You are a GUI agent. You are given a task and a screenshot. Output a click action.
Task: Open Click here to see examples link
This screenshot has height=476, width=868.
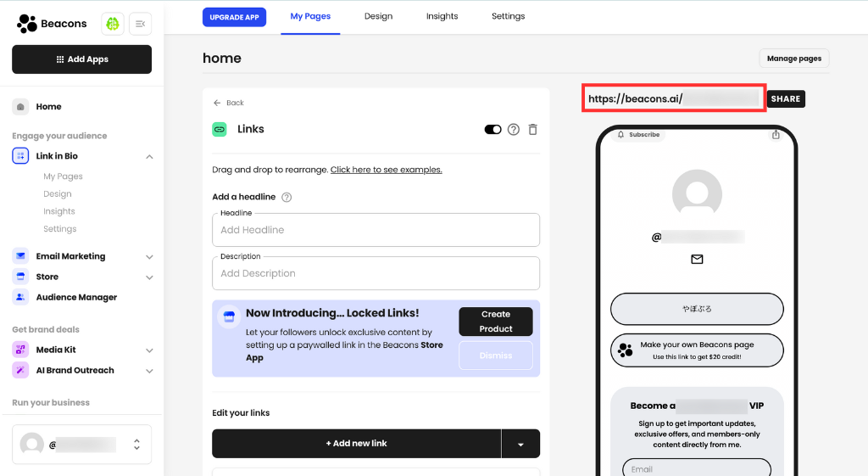(x=387, y=170)
